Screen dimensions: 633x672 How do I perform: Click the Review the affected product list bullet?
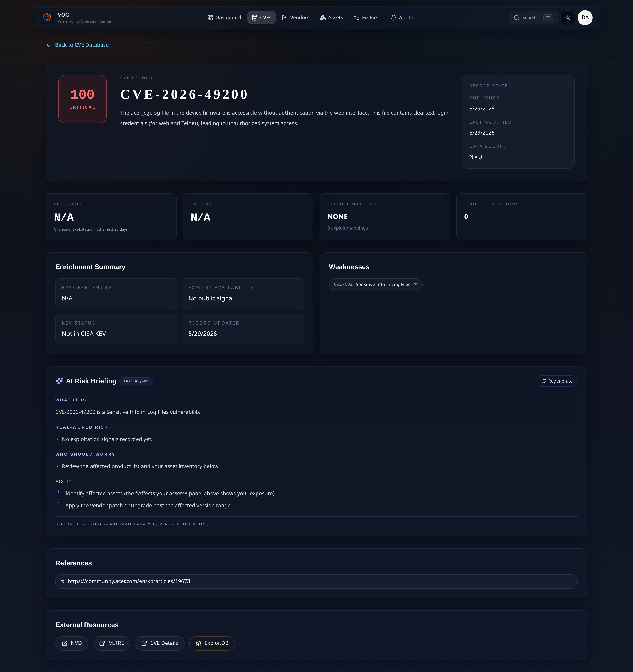[x=141, y=466]
